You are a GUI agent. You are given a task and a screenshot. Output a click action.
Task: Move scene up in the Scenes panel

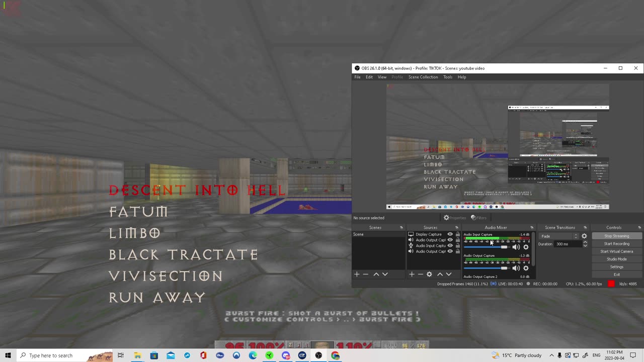376,274
